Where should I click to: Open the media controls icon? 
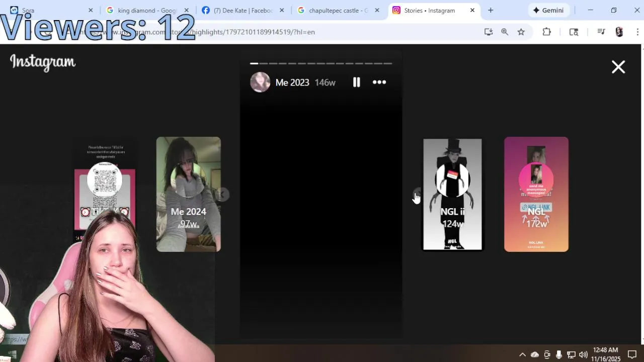pos(601,32)
